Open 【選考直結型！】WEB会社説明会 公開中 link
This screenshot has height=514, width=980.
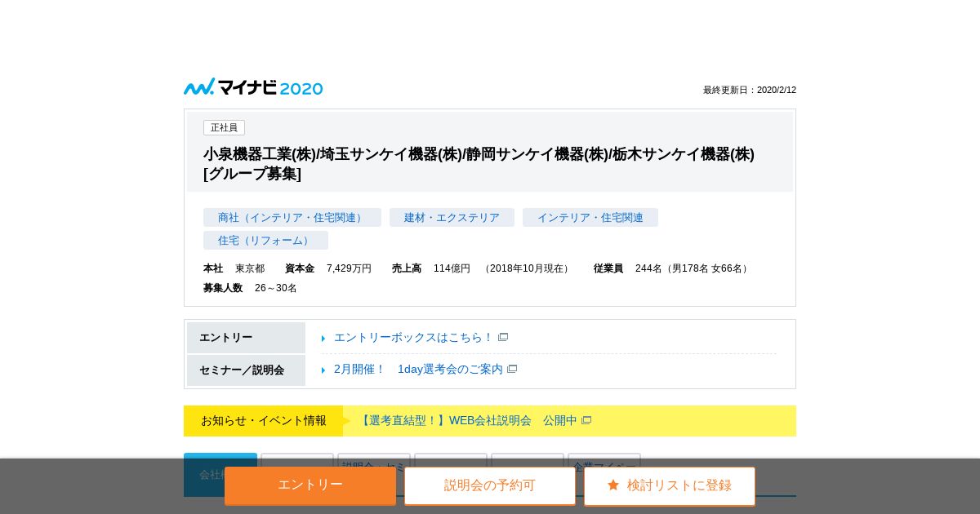467,420
